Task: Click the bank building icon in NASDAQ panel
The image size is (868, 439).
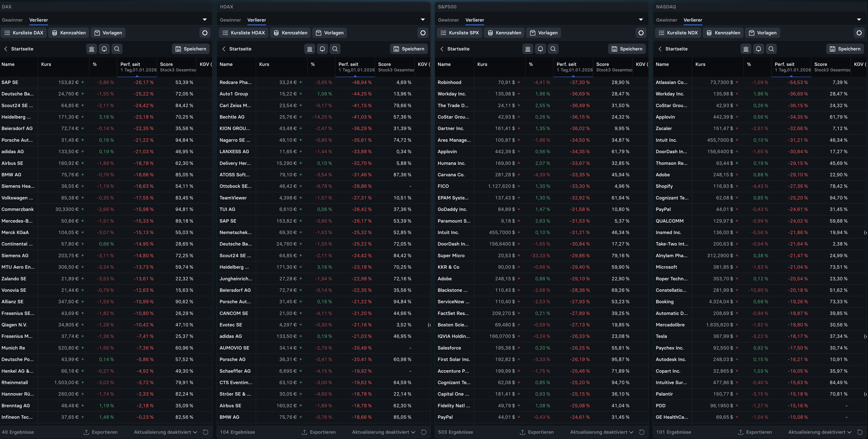Action: 746,49
